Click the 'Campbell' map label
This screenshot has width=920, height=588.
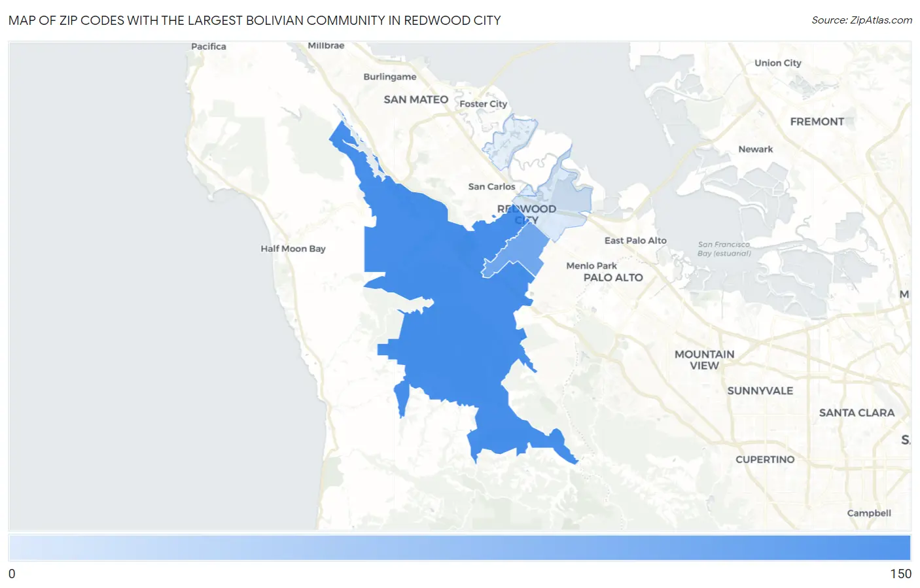click(x=869, y=513)
